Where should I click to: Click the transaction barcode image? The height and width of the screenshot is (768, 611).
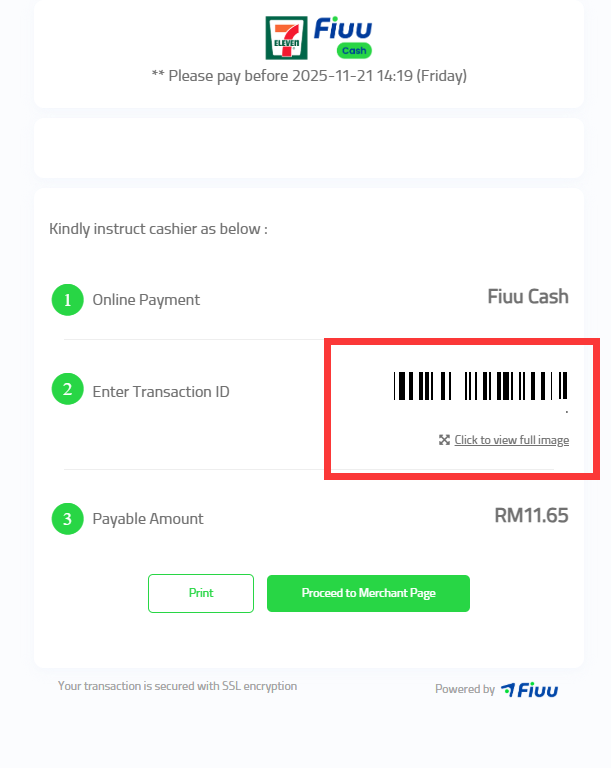[481, 386]
